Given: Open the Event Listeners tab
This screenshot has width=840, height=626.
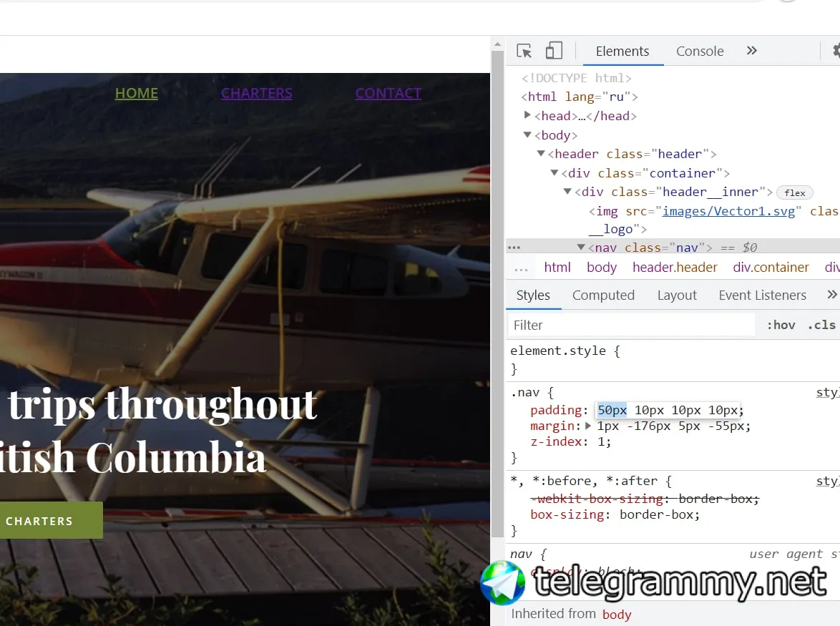Looking at the screenshot, I should pos(762,295).
